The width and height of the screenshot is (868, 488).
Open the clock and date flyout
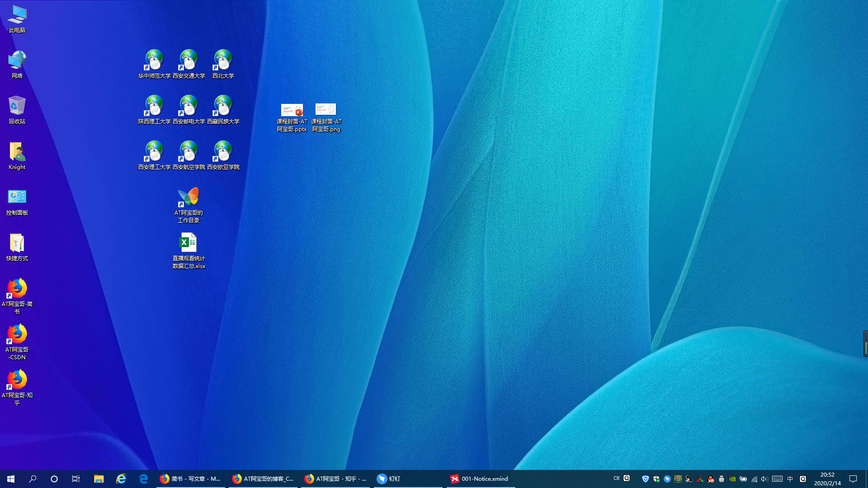click(x=827, y=479)
